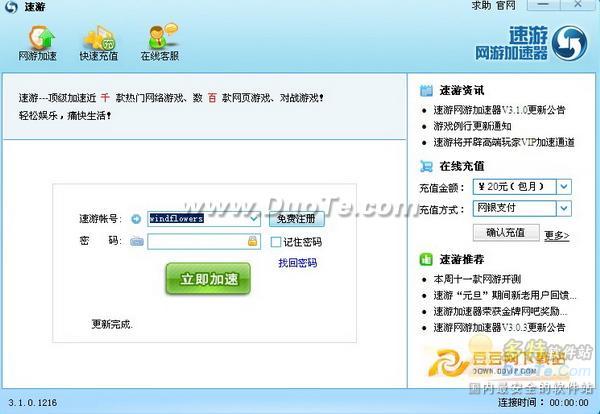Click the green 立即加速 button
This screenshot has height=414, width=600.
click(x=208, y=279)
